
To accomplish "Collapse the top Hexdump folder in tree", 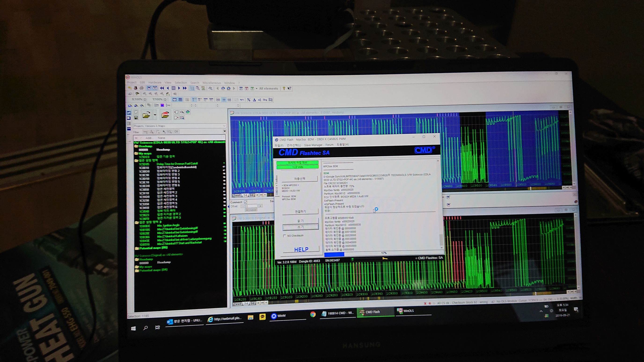I will tap(136, 146).
